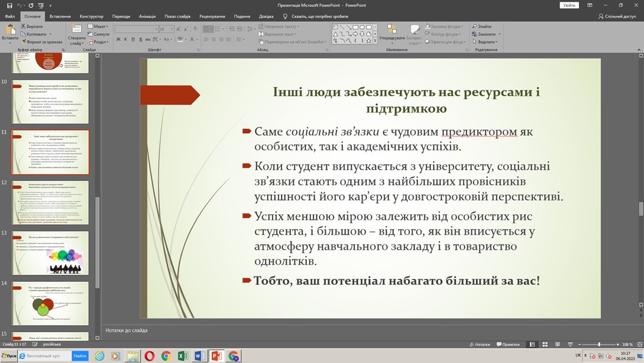Switch to the Animation (Анімація) tab
This screenshot has width=644, height=363.
tap(147, 17)
